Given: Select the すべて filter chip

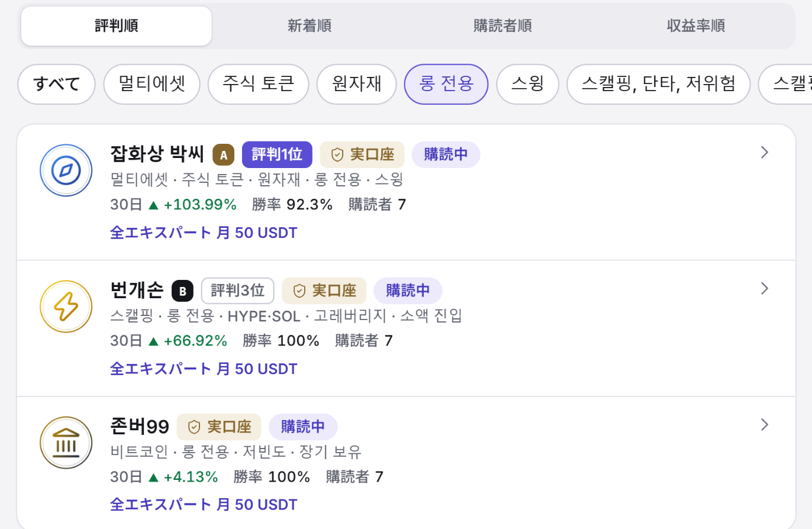Looking at the screenshot, I should [57, 84].
